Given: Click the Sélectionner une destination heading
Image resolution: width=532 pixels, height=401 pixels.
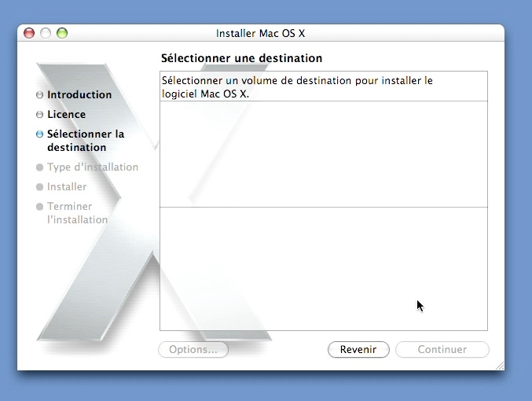Looking at the screenshot, I should click(241, 58).
